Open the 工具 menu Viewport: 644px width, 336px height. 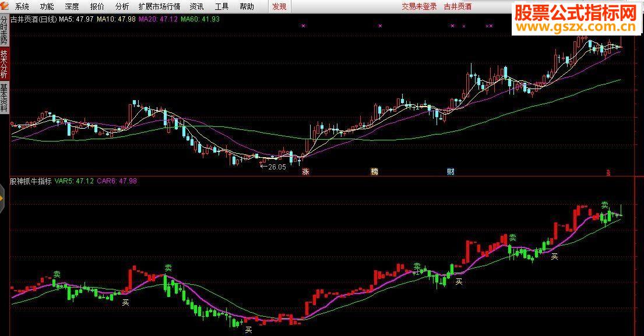[x=221, y=6]
